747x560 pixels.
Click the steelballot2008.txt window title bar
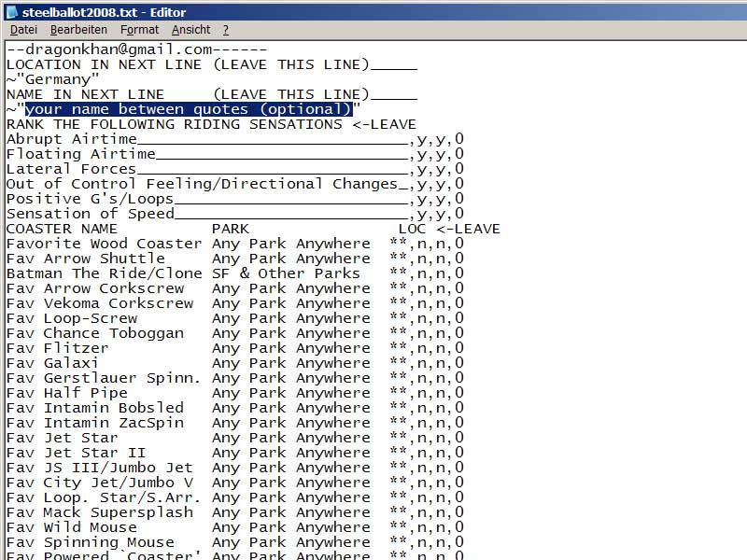pos(373,12)
